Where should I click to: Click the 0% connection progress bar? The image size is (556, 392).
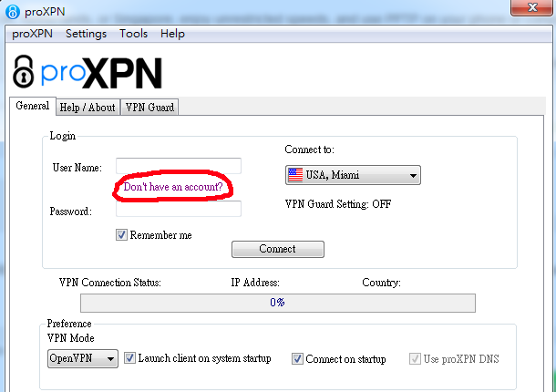click(x=278, y=303)
